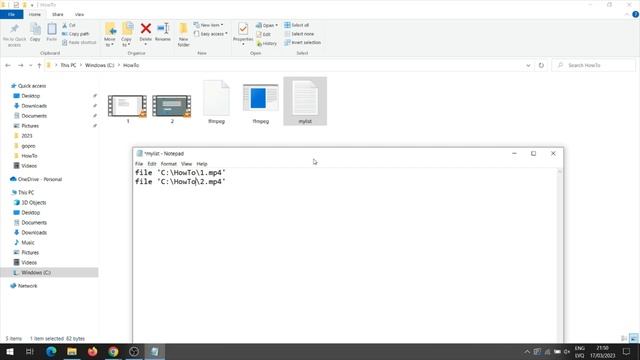Click the Rename ribbon icon
This screenshot has height=360, width=640.
(x=163, y=32)
